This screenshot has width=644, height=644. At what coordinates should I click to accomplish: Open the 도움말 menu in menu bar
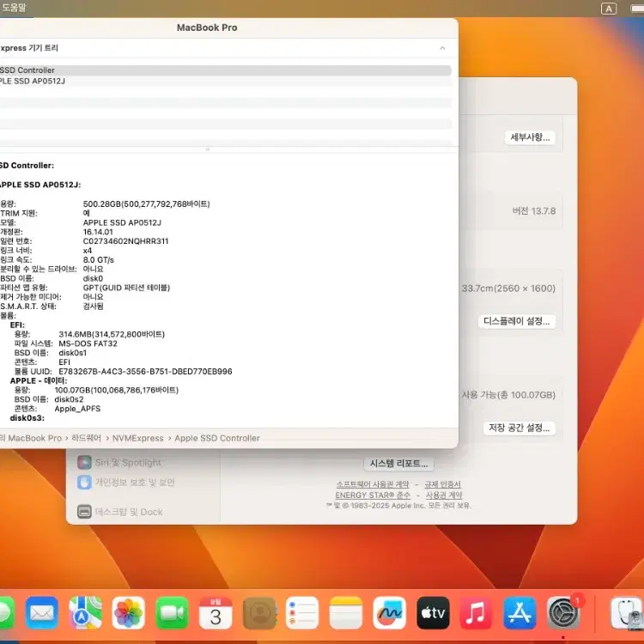coord(14,8)
